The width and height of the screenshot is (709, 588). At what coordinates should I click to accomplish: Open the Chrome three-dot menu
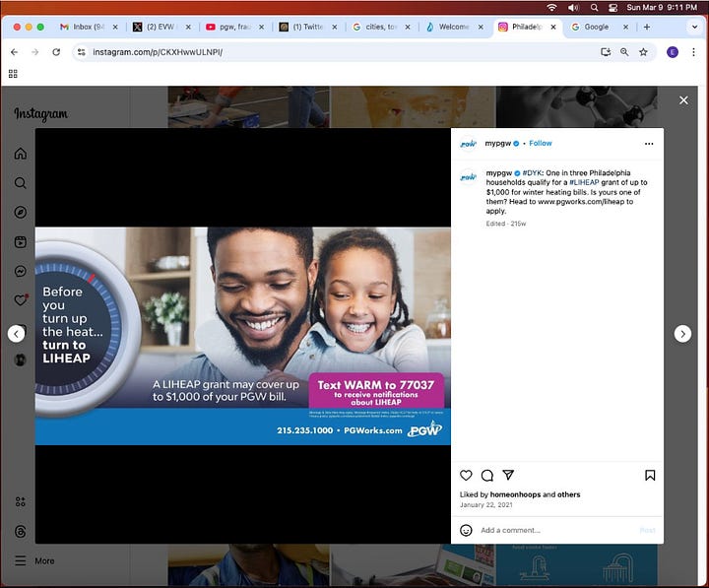693,52
